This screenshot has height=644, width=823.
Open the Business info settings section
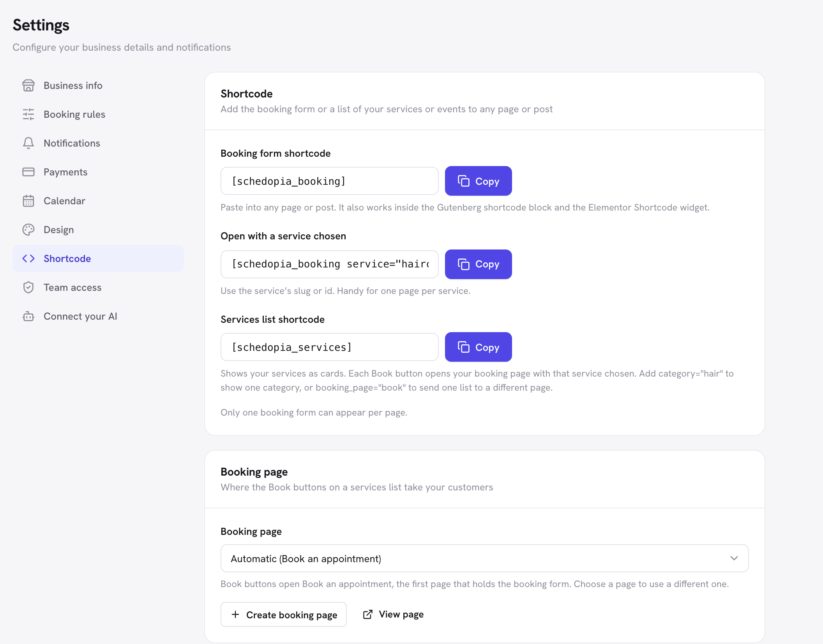pyautogui.click(x=98, y=85)
